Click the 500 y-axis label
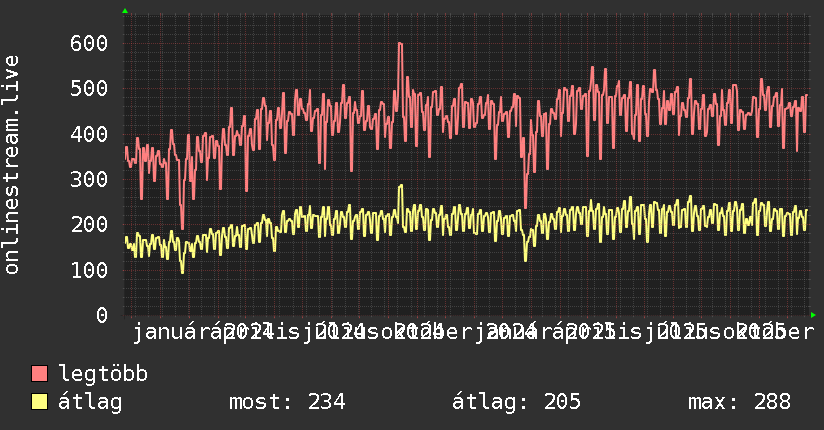824x430 pixels. point(89,88)
